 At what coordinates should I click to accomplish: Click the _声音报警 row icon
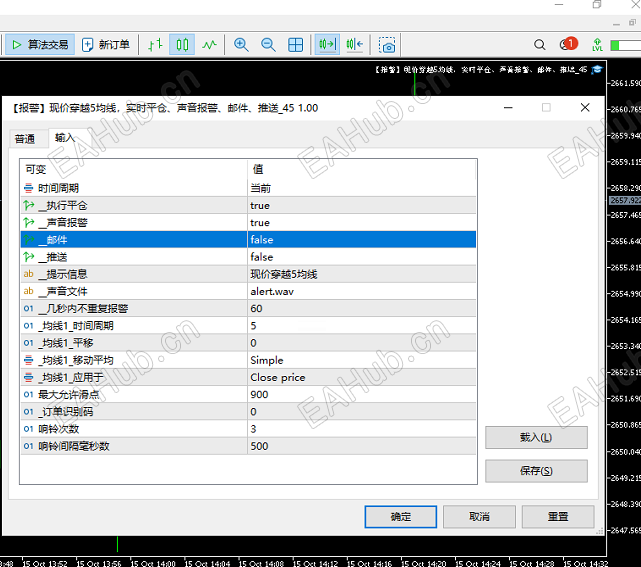[x=29, y=222]
